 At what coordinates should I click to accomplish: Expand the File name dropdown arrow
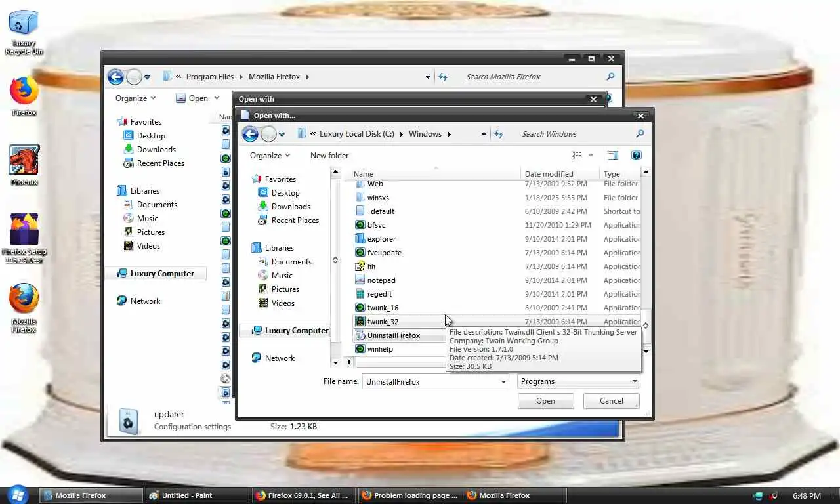click(503, 381)
